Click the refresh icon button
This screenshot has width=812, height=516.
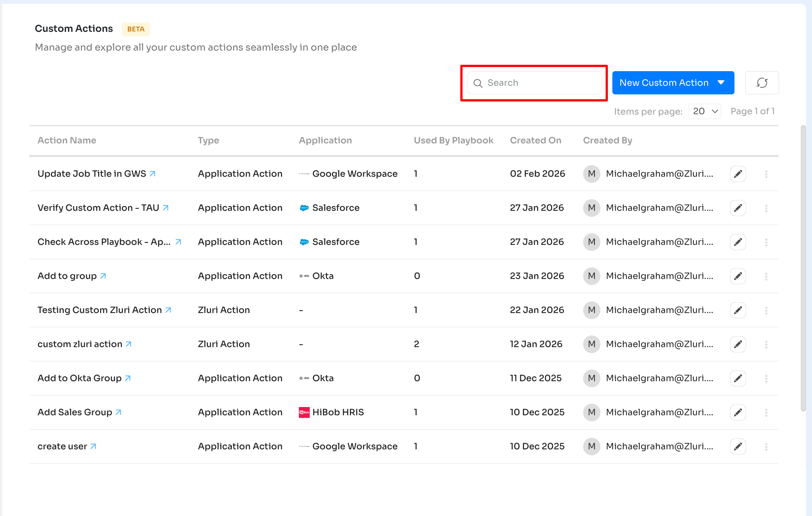point(762,83)
